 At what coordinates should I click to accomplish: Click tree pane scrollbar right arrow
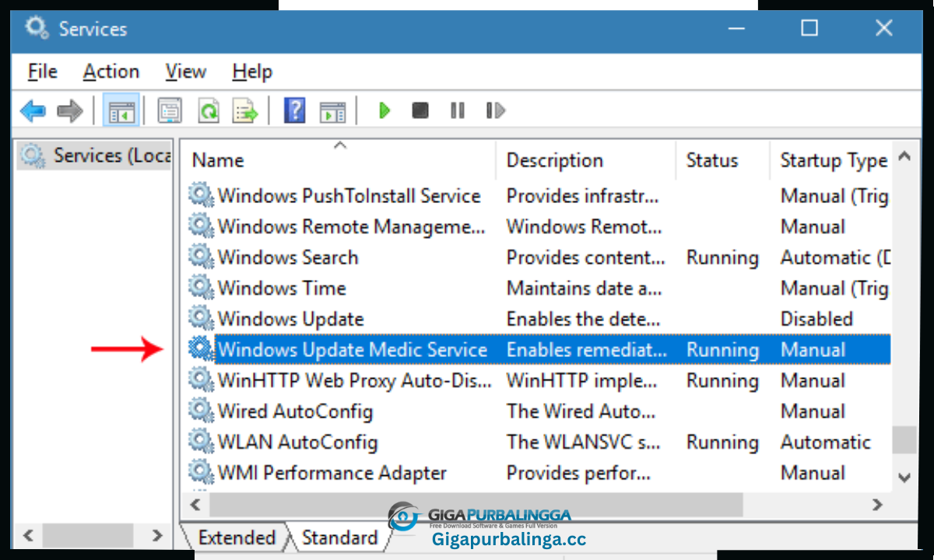coord(156,535)
